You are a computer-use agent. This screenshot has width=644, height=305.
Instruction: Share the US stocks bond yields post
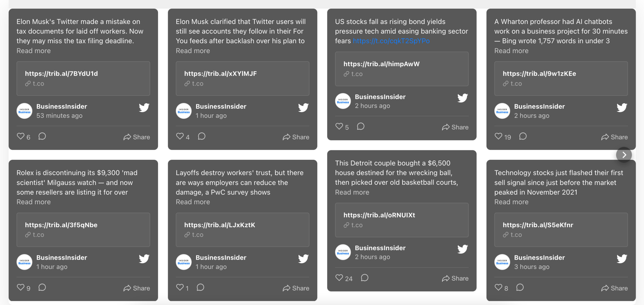point(455,127)
